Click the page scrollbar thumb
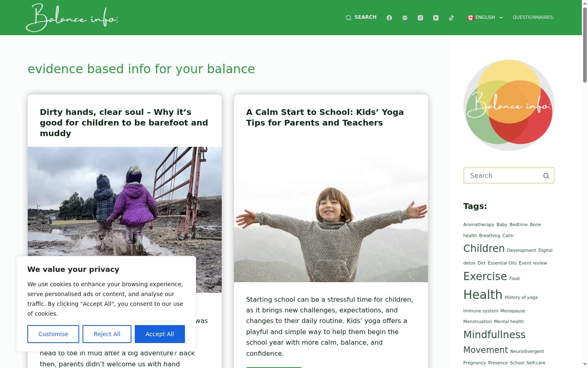The height and width of the screenshot is (368, 588). [x=585, y=45]
